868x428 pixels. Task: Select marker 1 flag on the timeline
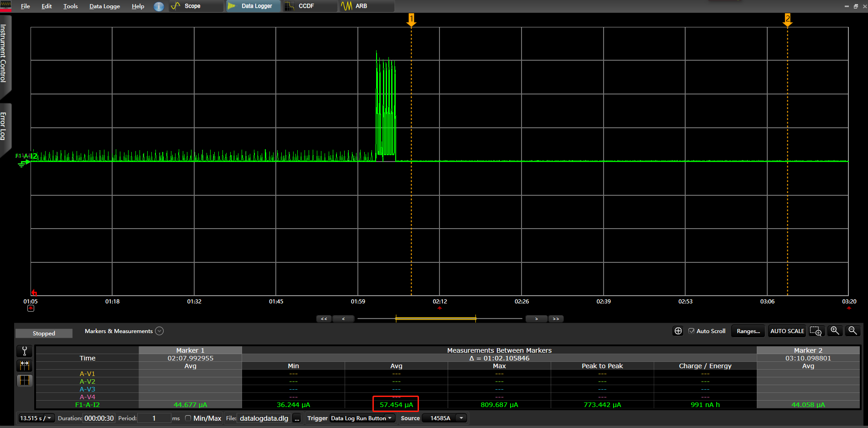(x=411, y=20)
